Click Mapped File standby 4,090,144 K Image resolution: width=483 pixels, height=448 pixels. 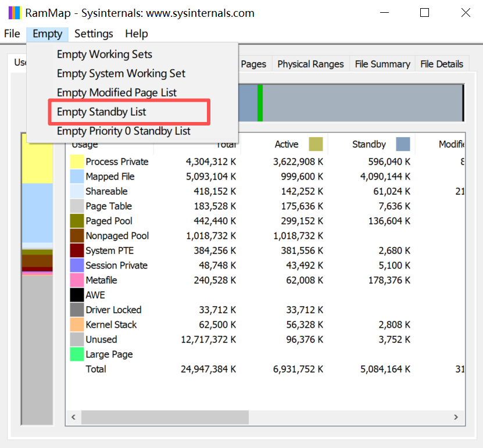click(385, 177)
